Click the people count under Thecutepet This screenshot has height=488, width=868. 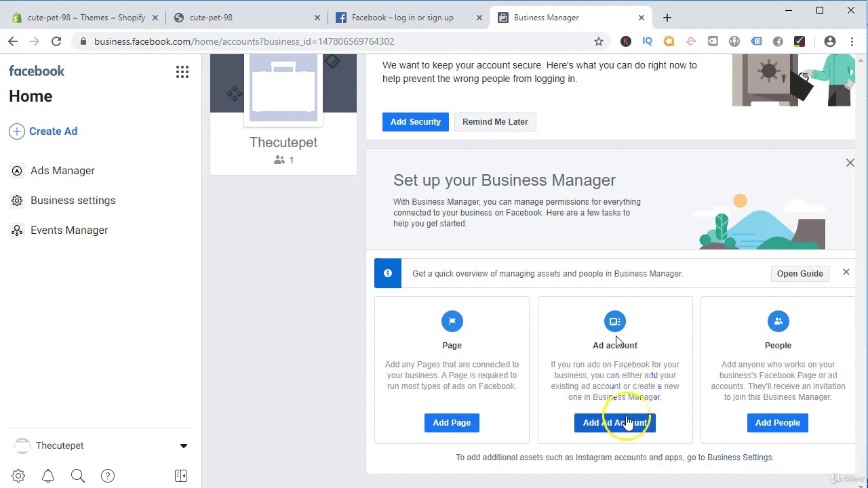[283, 160]
